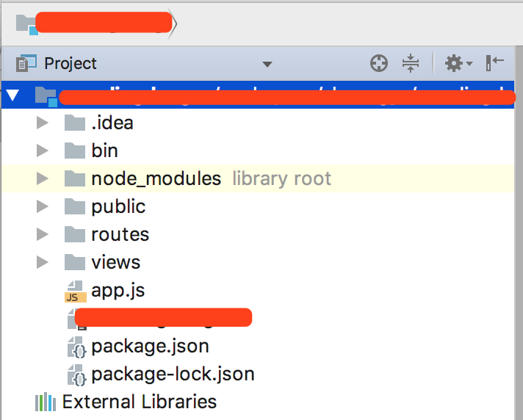Click the package-lock.json file icon
The height and width of the screenshot is (420, 523).
pyautogui.click(x=76, y=374)
